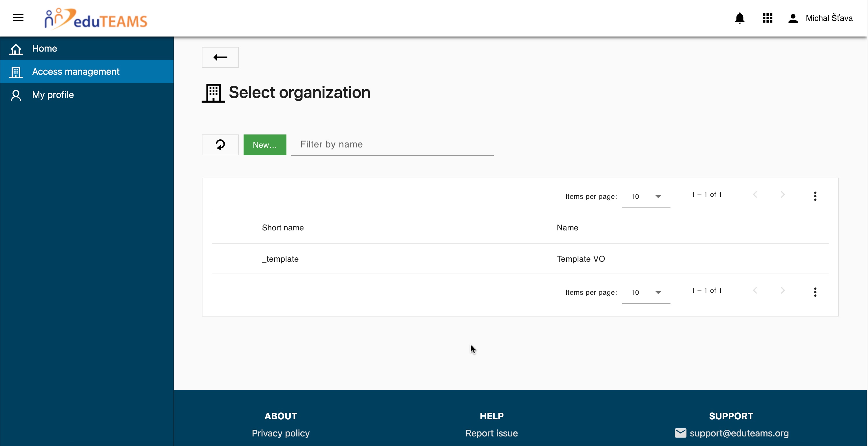Image resolution: width=868 pixels, height=446 pixels.
Task: Click bottom paginator previous page arrow
Action: tap(755, 290)
